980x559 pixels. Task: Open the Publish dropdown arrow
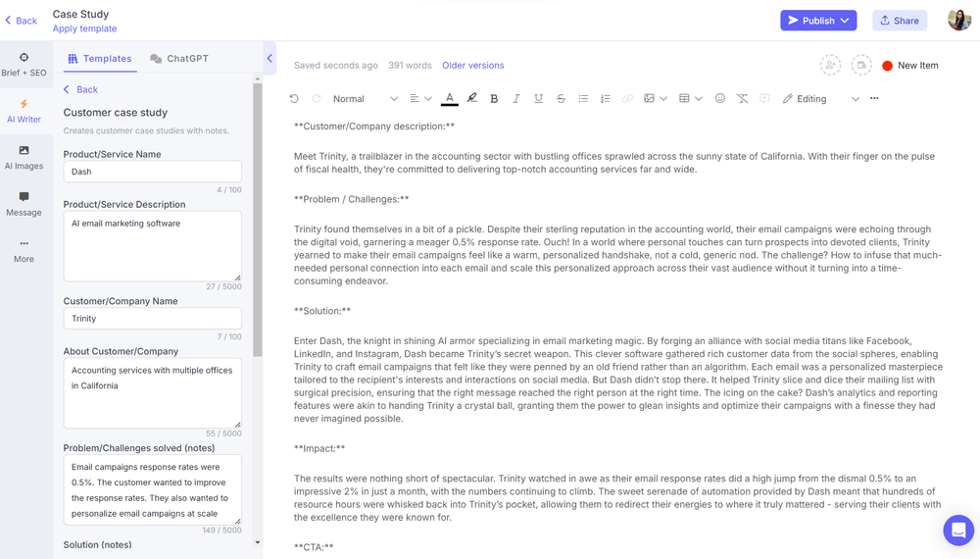845,21
